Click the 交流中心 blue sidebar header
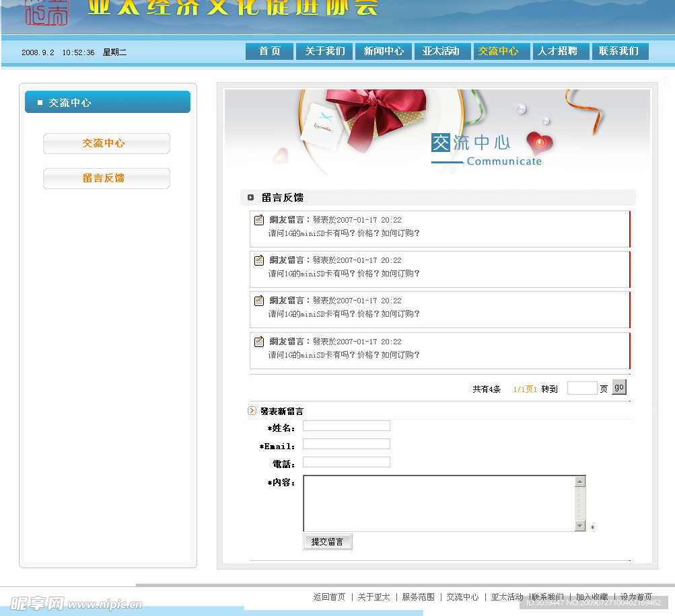Screen dimensions: 675x616 click(x=108, y=102)
